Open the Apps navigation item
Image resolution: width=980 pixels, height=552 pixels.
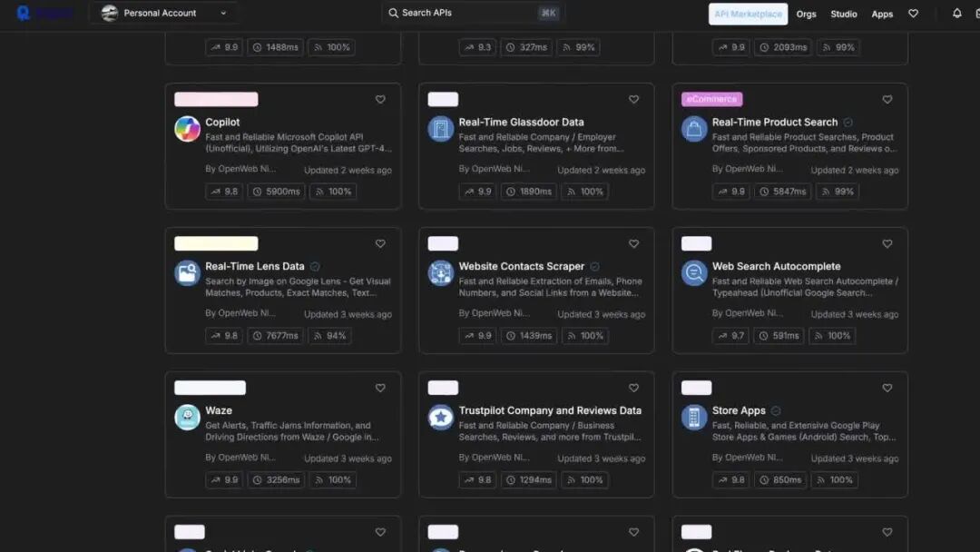882,14
